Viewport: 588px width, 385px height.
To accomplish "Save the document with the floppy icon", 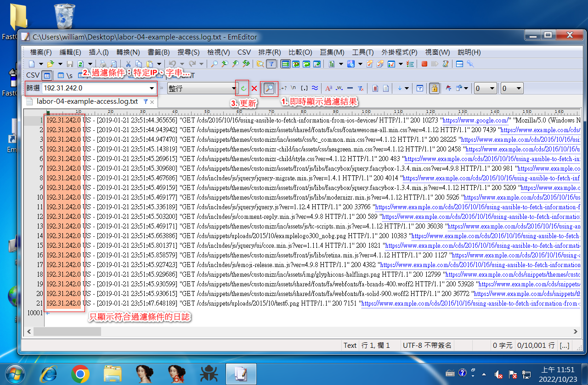I will [x=70, y=64].
